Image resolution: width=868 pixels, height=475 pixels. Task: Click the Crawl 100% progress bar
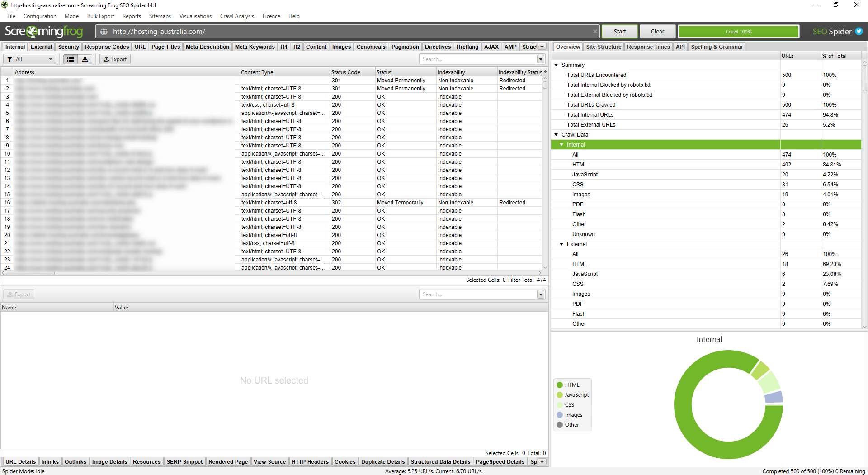pos(739,32)
